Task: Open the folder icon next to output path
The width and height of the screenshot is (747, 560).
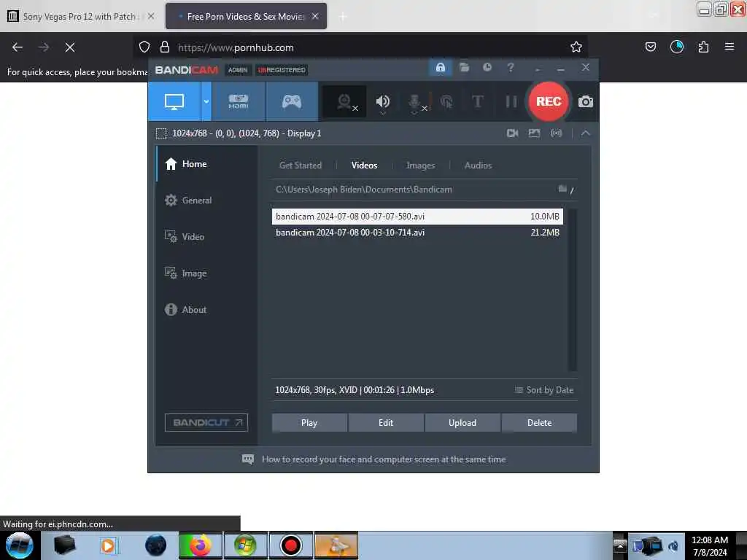Action: (x=562, y=189)
